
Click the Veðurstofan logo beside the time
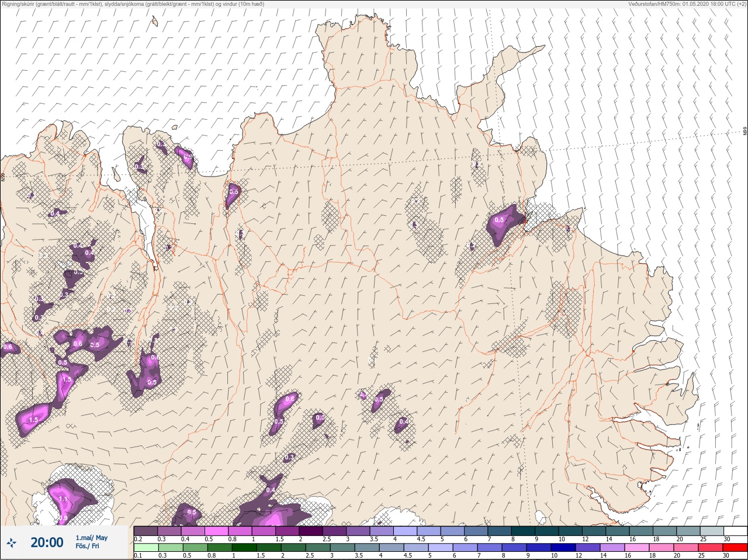tap(11, 542)
